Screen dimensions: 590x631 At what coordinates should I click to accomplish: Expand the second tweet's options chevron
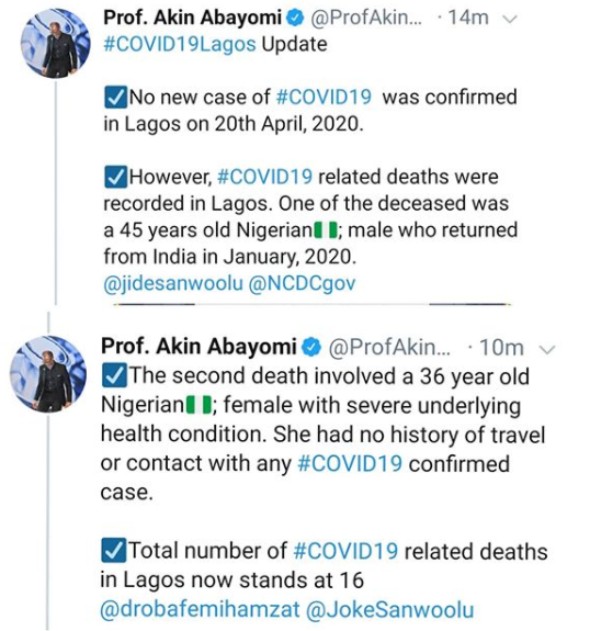547,349
